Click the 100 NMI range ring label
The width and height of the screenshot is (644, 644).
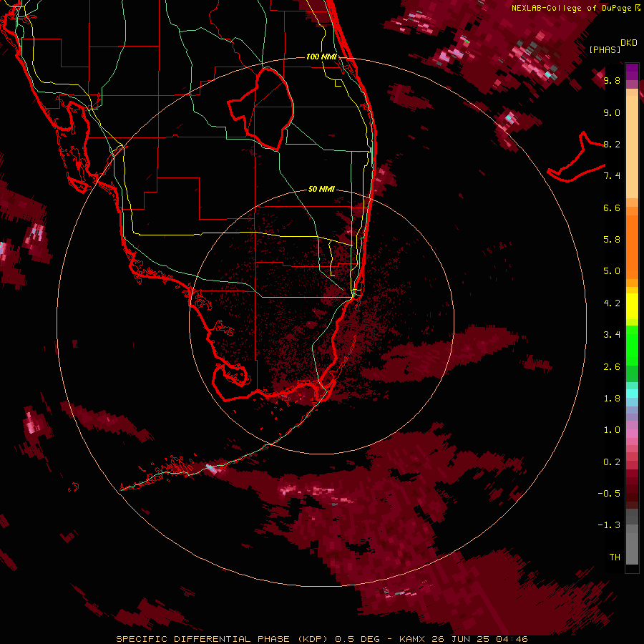tap(321, 57)
